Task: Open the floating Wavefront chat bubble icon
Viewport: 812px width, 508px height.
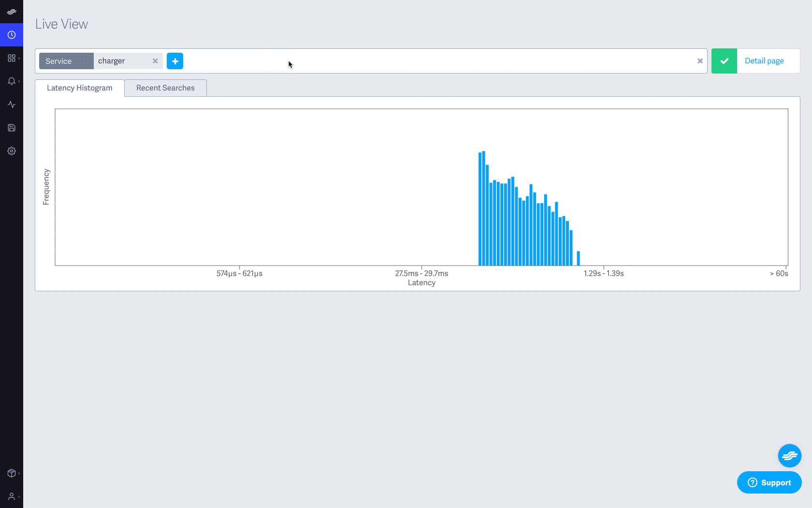Action: [x=790, y=456]
